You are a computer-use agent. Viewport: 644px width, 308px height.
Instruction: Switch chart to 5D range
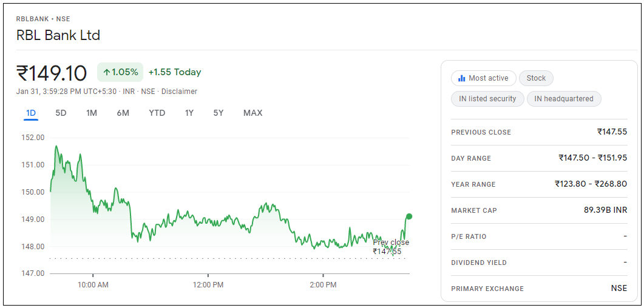click(61, 113)
